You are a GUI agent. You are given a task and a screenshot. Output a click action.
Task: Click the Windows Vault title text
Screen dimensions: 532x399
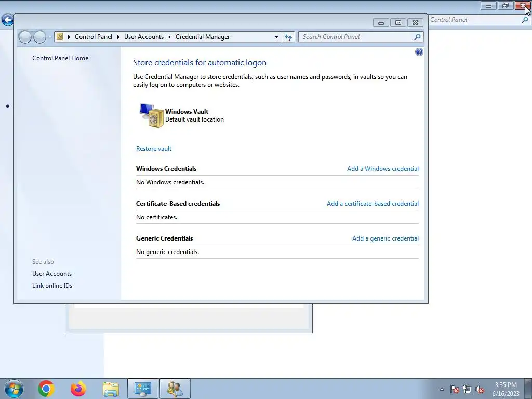(187, 111)
